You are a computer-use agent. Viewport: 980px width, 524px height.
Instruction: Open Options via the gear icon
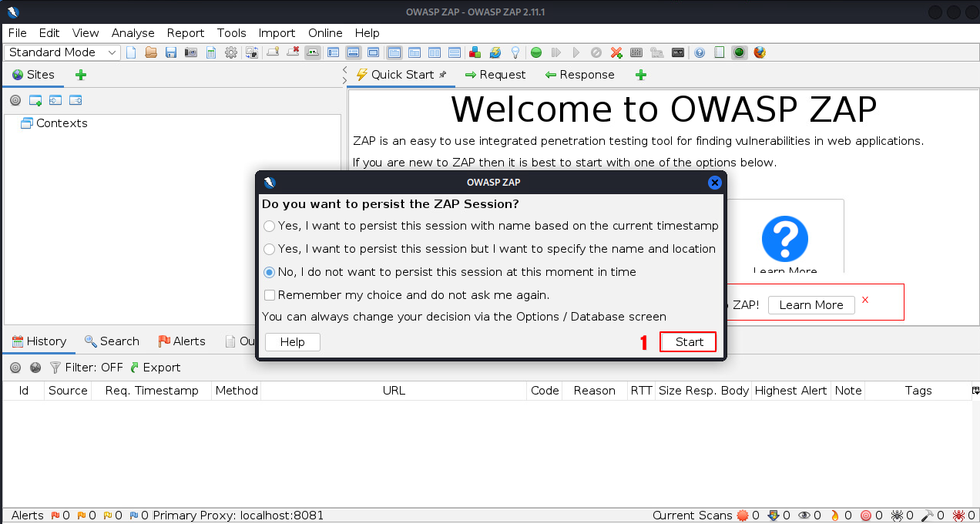pyautogui.click(x=230, y=52)
